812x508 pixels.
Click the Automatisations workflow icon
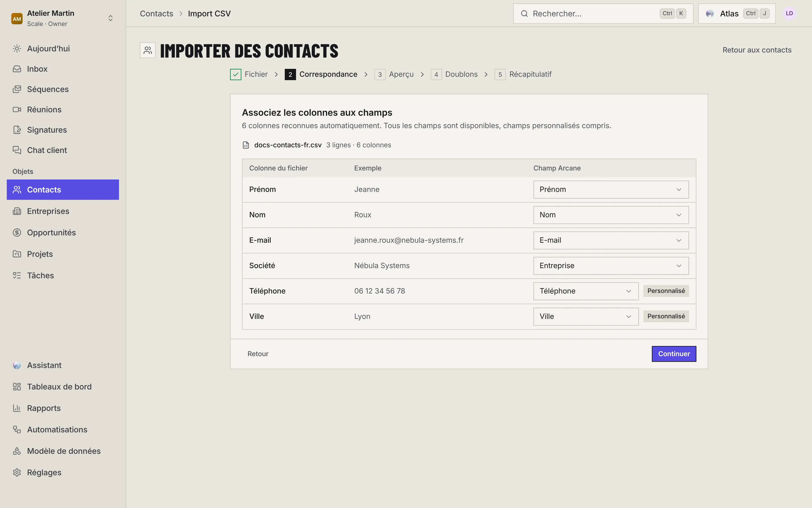tap(17, 430)
